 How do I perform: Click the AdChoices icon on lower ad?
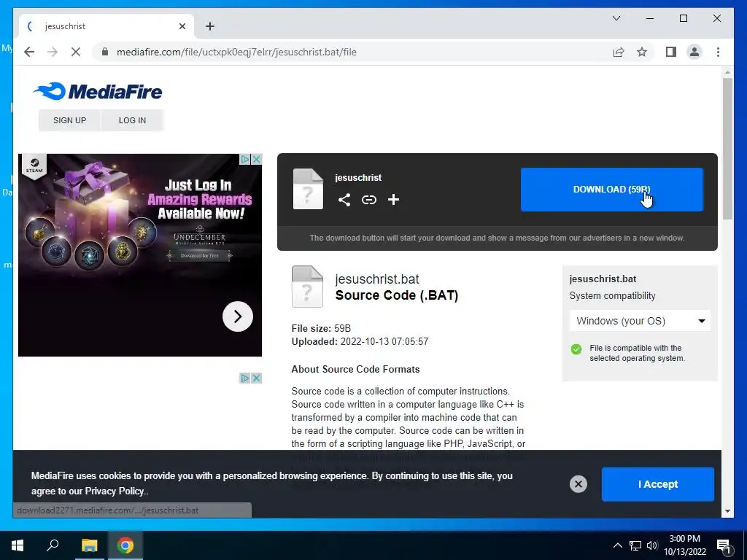(244, 378)
